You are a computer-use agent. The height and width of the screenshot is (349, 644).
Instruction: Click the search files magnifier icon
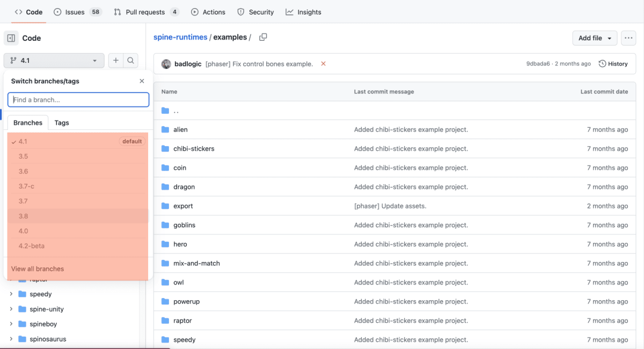(131, 61)
